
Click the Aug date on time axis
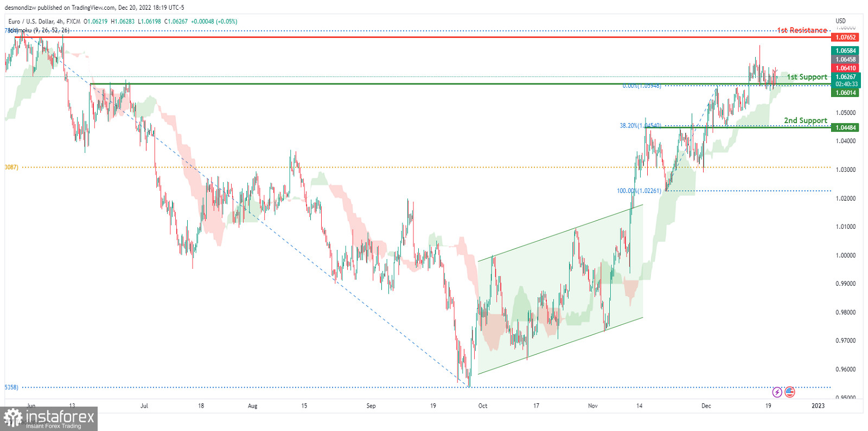tap(252, 406)
